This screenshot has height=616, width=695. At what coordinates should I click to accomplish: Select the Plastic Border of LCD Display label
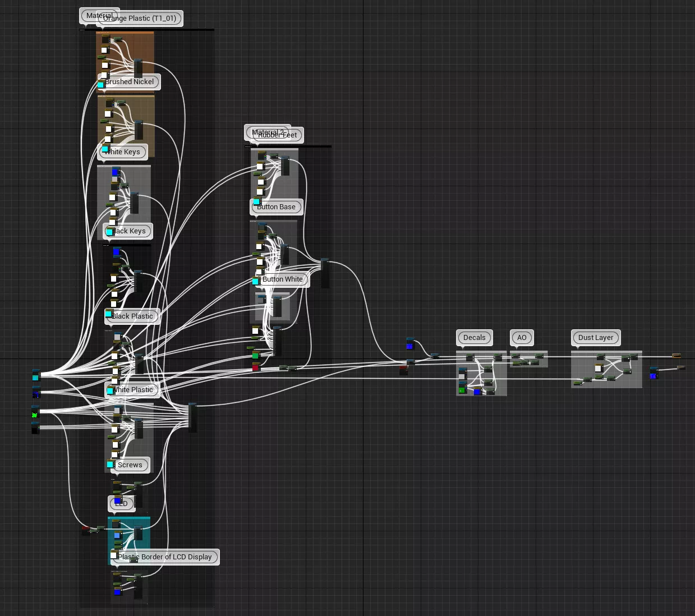(165, 557)
